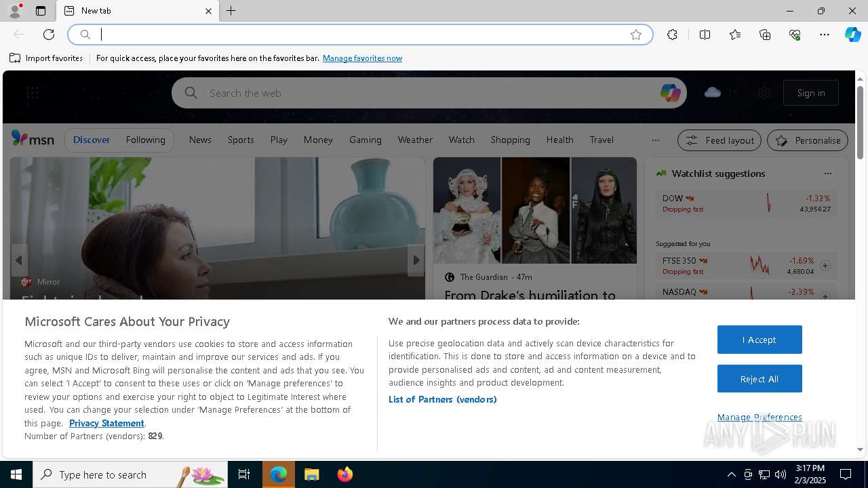Image resolution: width=868 pixels, height=488 pixels.
Task: Add NASDAQ to watchlist
Action: (825, 296)
